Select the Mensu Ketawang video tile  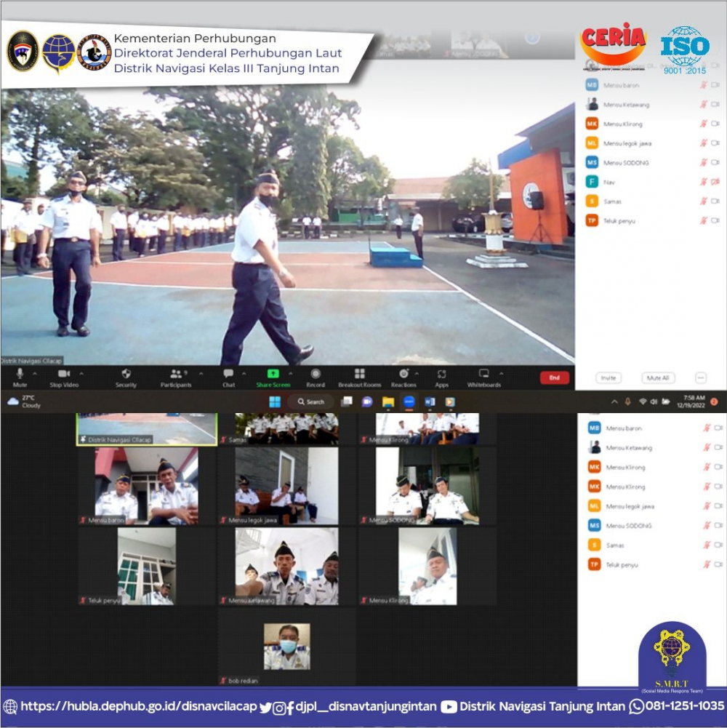286,567
